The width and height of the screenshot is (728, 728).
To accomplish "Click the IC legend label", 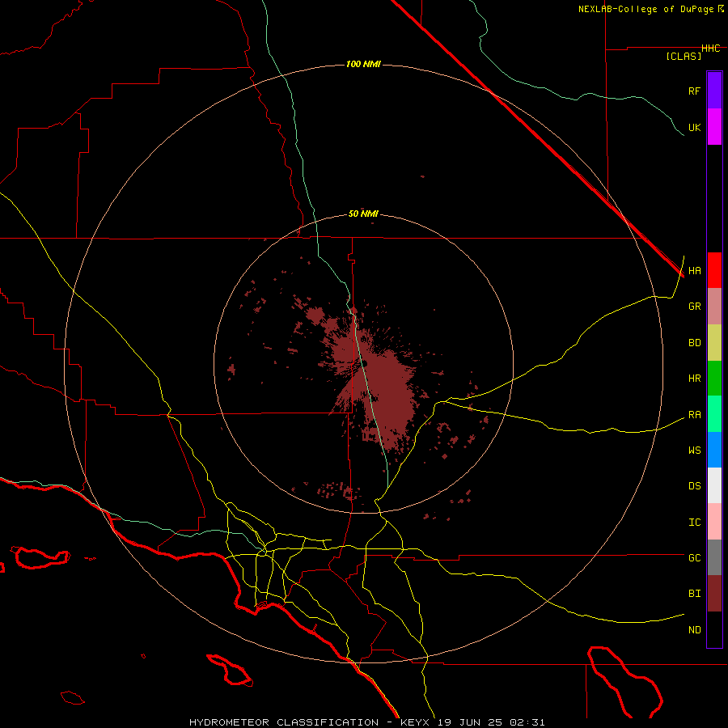I will click(x=695, y=523).
